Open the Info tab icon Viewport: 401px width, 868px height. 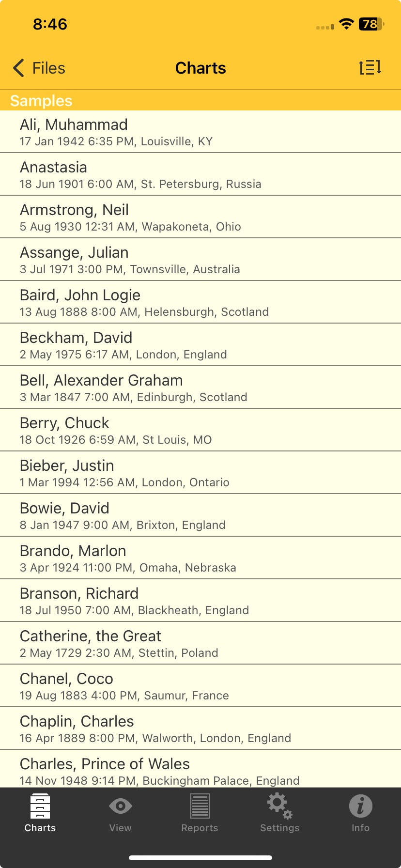pos(360,813)
